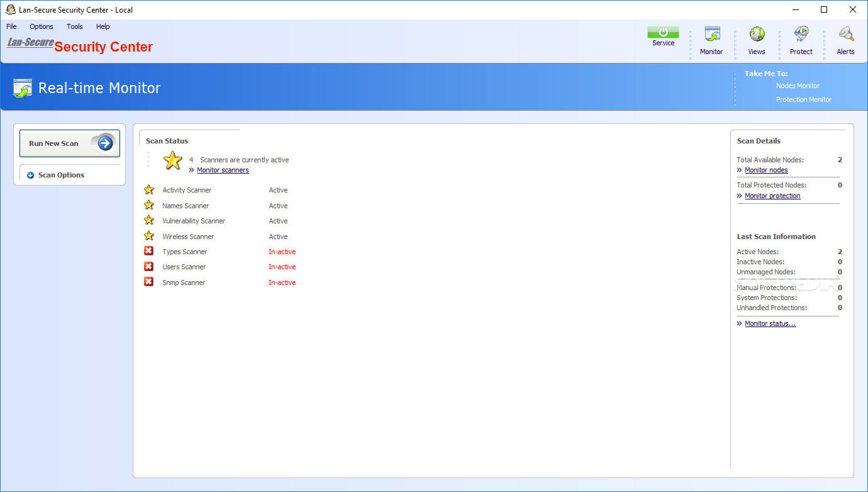
Task: Follow the Monitor nodes link
Action: coord(766,170)
